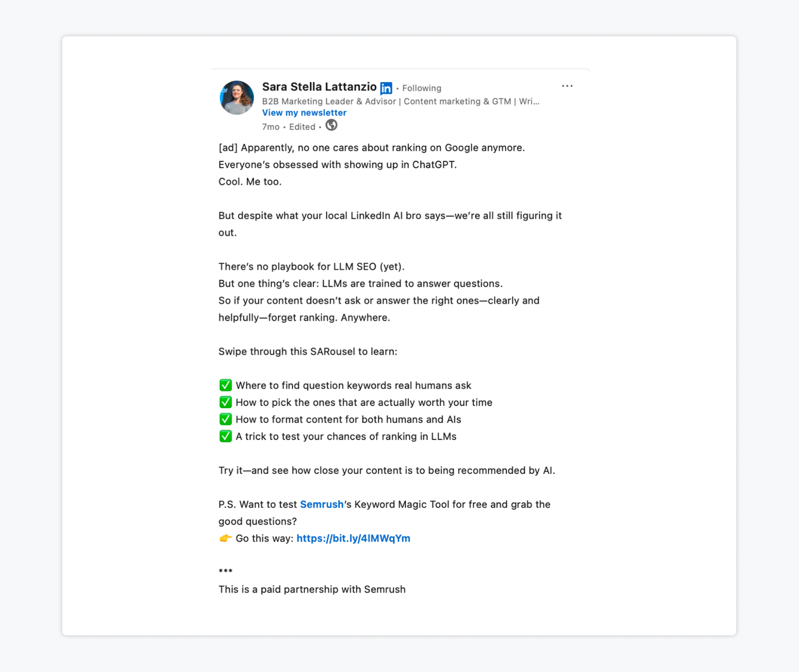Click the paid partnership disclosure line
Screen dimensions: 799x672
tap(312, 589)
